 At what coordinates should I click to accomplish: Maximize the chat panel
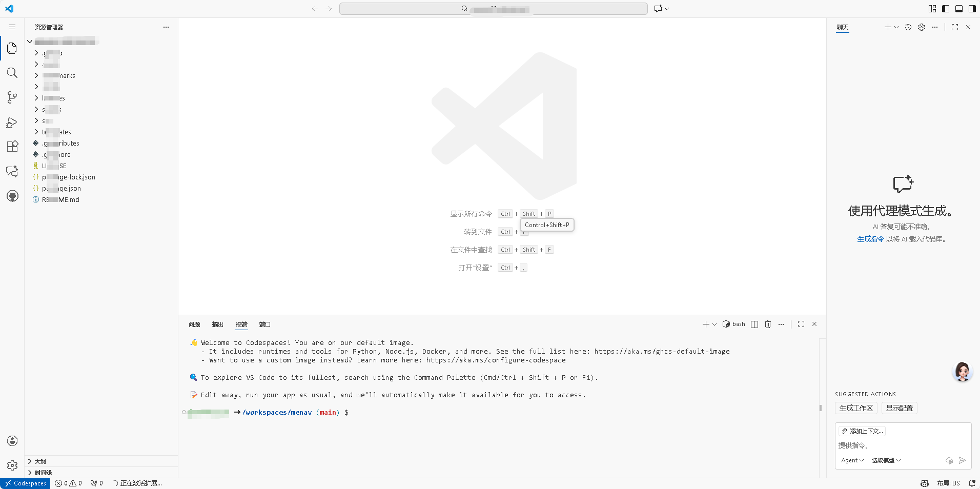[955, 27]
